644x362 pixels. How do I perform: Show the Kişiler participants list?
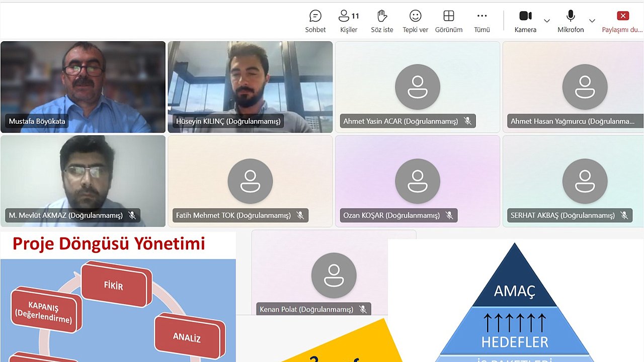(349, 22)
